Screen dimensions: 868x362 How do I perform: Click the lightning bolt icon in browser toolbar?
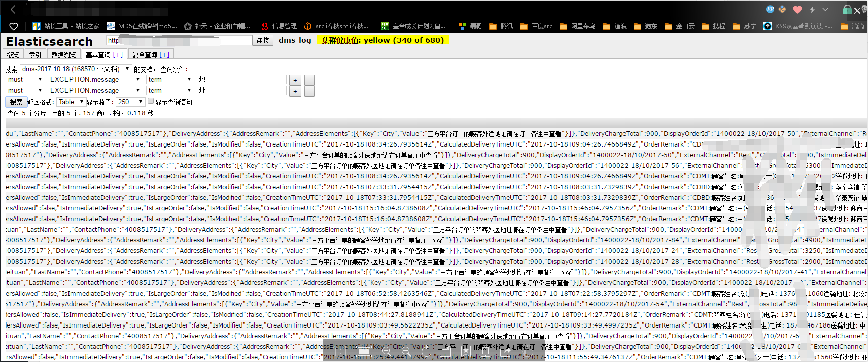[x=812, y=10]
